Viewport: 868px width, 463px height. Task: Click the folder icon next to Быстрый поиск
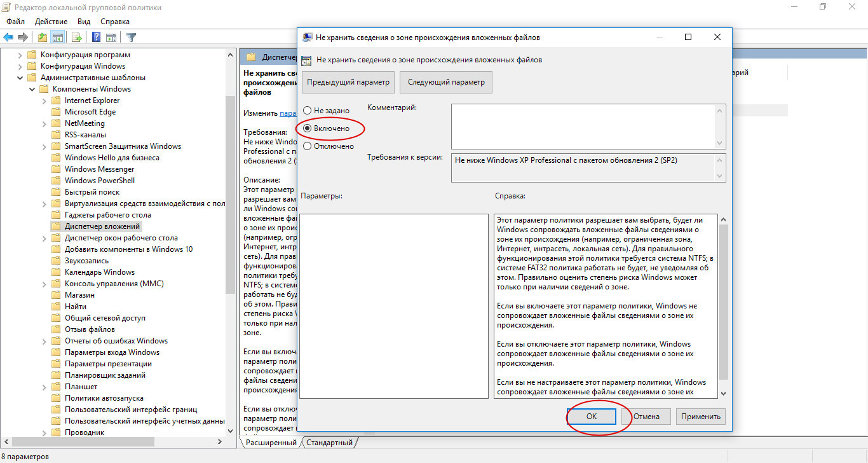(56, 192)
